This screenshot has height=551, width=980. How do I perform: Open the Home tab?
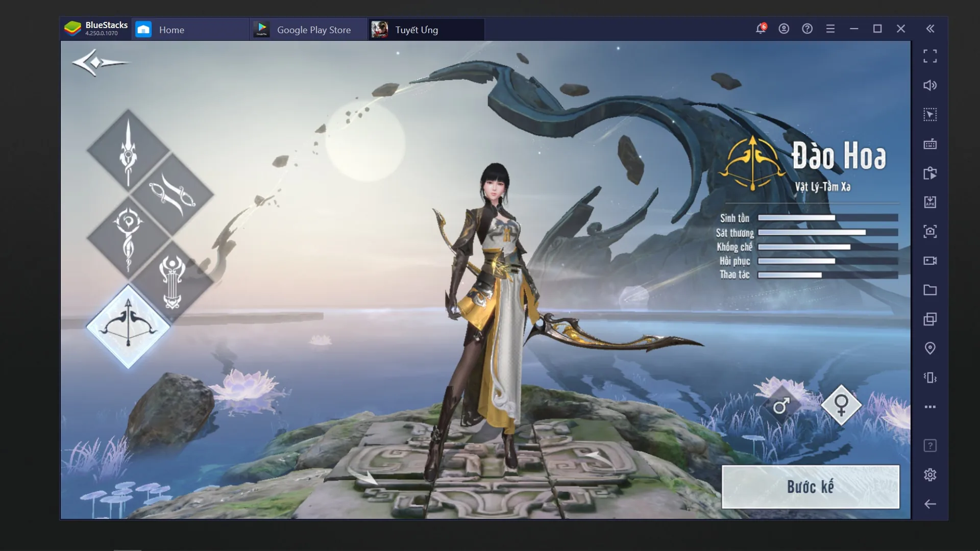click(x=190, y=30)
